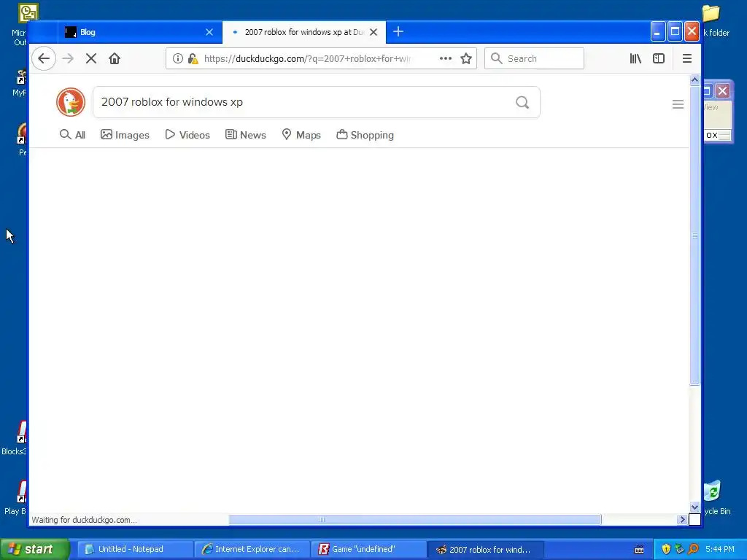Open the on-screen keyboard taskbar icon

point(639,550)
